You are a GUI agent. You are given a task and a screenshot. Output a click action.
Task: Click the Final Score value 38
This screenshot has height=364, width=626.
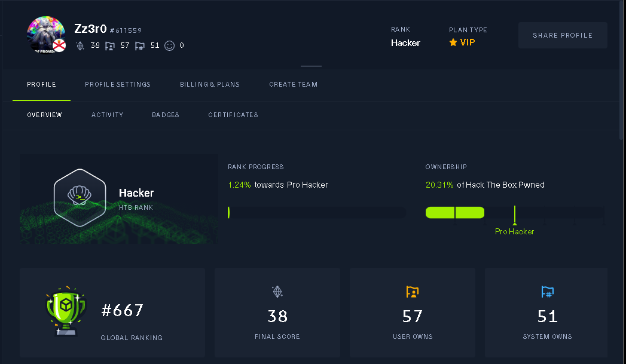click(277, 317)
